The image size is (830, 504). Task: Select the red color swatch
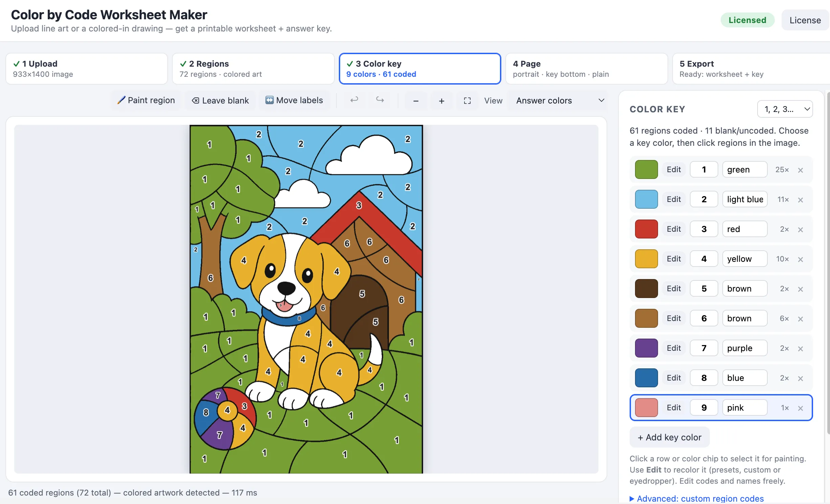point(646,229)
